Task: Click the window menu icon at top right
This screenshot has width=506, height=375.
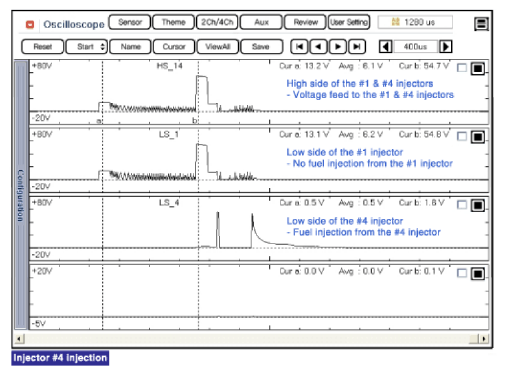Action: click(481, 24)
